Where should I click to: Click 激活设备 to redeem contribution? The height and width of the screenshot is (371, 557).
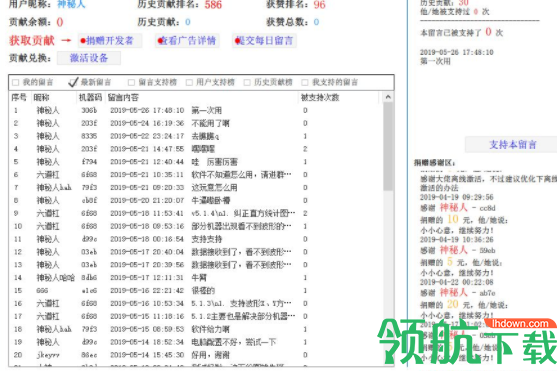coord(89,58)
